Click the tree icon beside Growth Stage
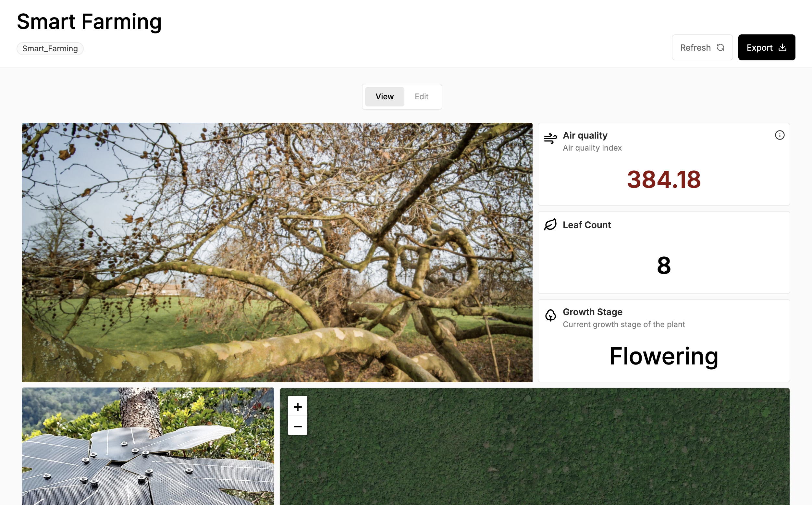812x505 pixels. click(x=550, y=314)
